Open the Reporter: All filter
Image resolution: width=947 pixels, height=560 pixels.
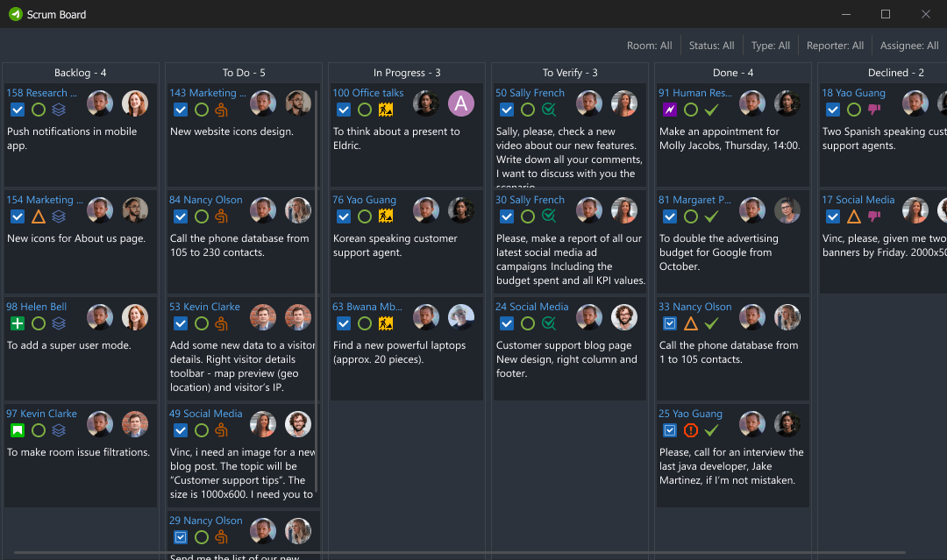pos(835,45)
